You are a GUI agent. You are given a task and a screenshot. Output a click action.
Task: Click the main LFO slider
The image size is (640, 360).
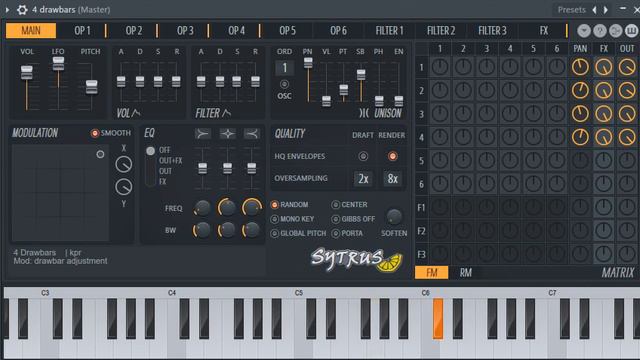point(58,63)
